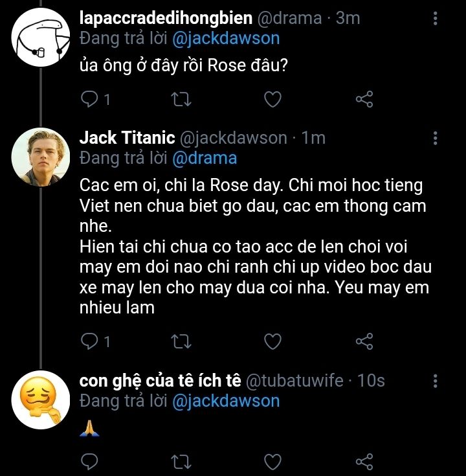
Task: View Jack Titanic's profile picture
Action: click(41, 157)
